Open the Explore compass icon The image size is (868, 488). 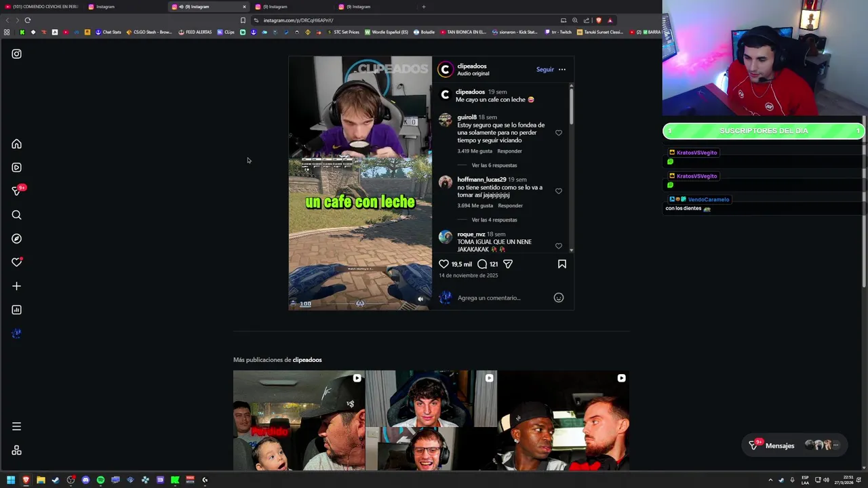coord(16,239)
